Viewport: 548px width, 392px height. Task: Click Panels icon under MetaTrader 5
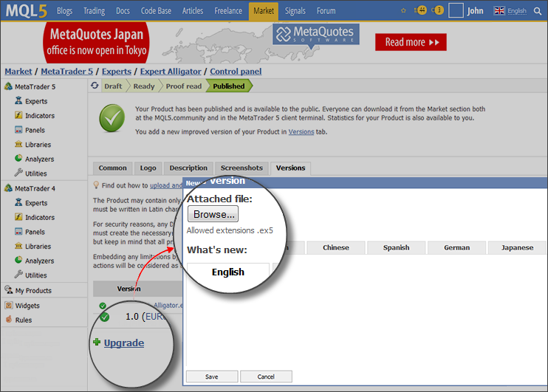click(18, 130)
